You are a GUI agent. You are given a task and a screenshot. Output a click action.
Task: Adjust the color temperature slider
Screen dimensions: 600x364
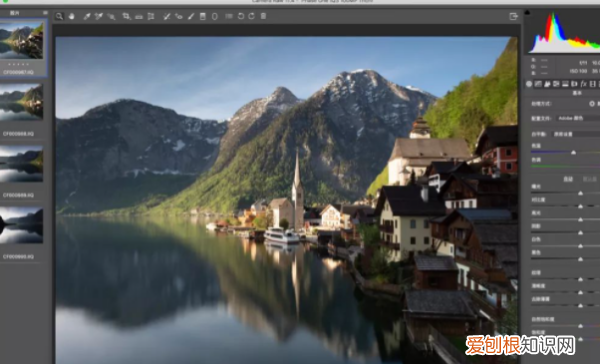coord(573,152)
